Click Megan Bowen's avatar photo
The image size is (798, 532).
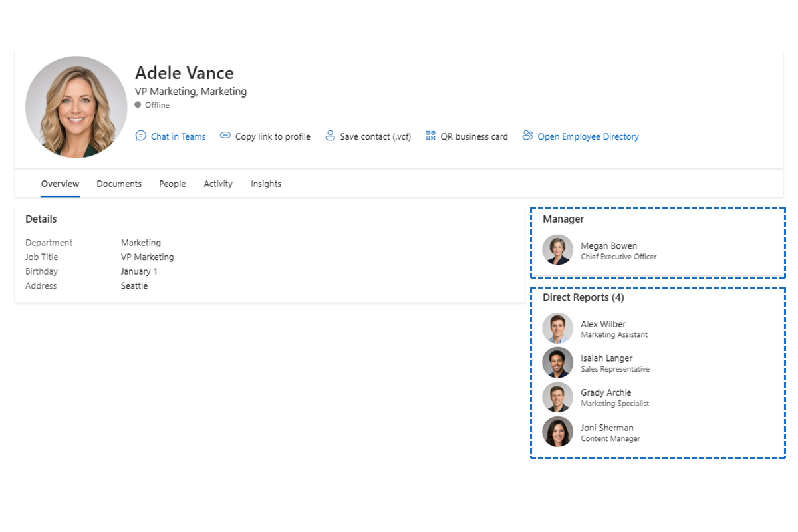557,250
